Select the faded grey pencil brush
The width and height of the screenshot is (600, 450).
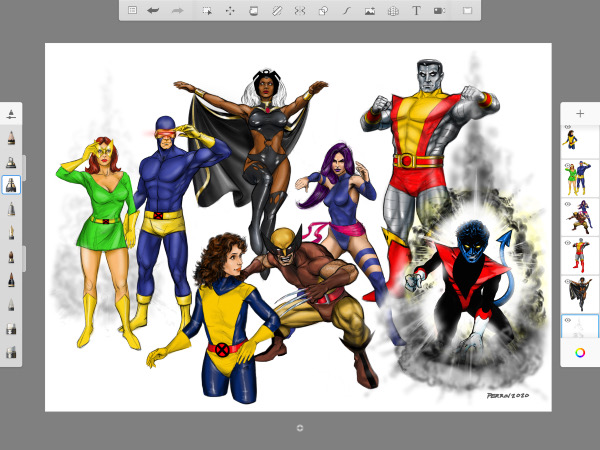11,305
